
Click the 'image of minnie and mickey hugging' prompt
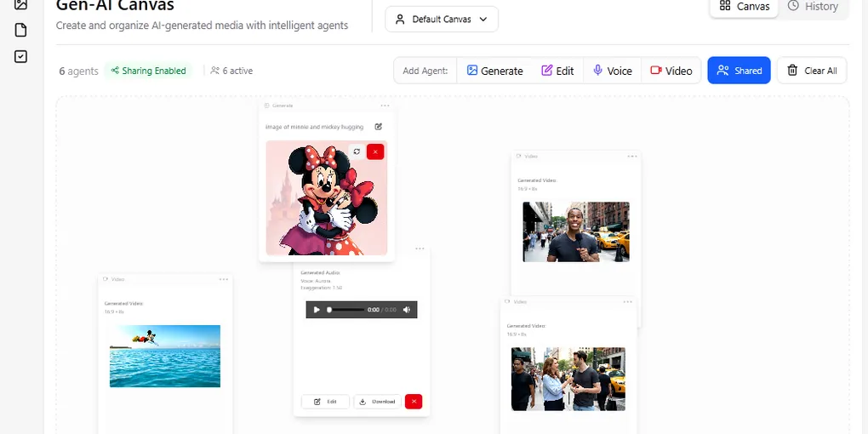(314, 128)
